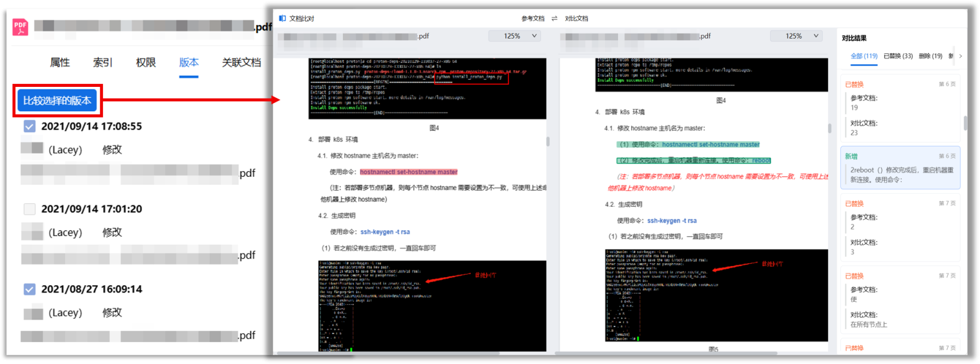Screen dimensions: 980x364
Task: Click avatar of first version's author
Action: (x=32, y=149)
